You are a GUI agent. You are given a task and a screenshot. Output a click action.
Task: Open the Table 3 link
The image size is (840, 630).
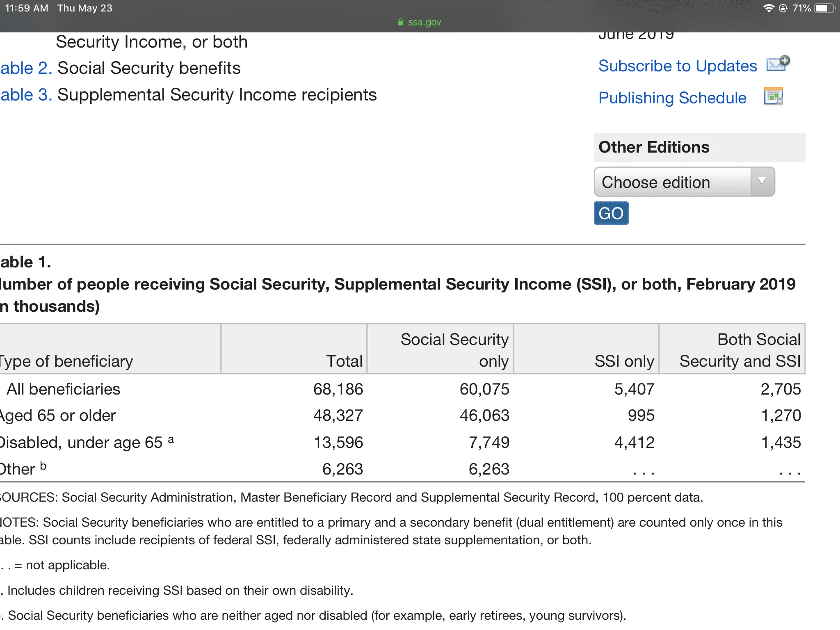pyautogui.click(x=25, y=95)
